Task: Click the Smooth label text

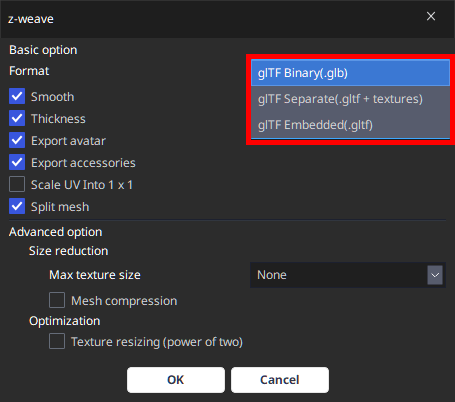Action: [52, 97]
